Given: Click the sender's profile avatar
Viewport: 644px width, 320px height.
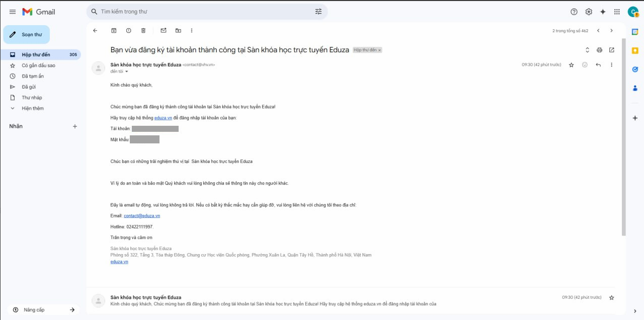Looking at the screenshot, I should pyautogui.click(x=98, y=68).
